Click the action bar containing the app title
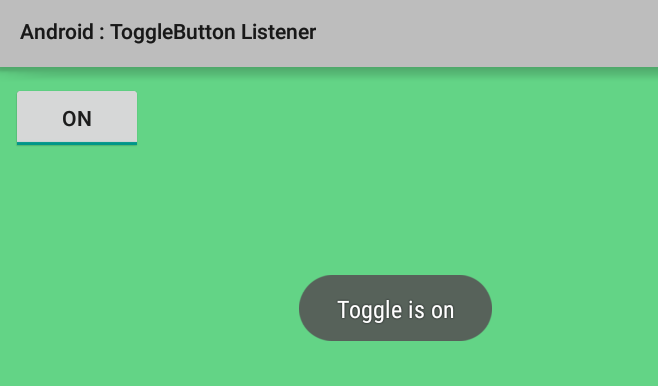The width and height of the screenshot is (658, 386). tap(329, 34)
